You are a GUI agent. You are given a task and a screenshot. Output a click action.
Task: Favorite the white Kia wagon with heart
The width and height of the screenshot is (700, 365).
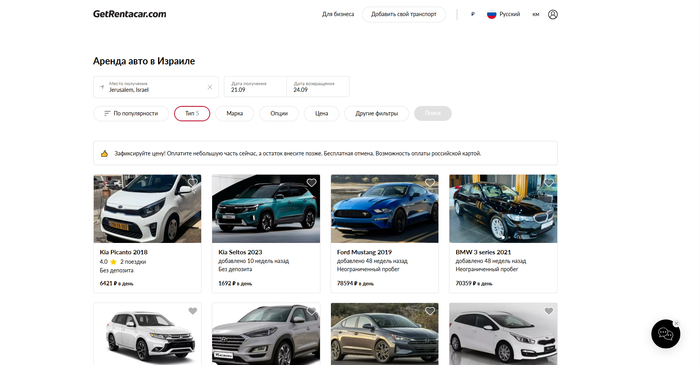click(x=549, y=311)
